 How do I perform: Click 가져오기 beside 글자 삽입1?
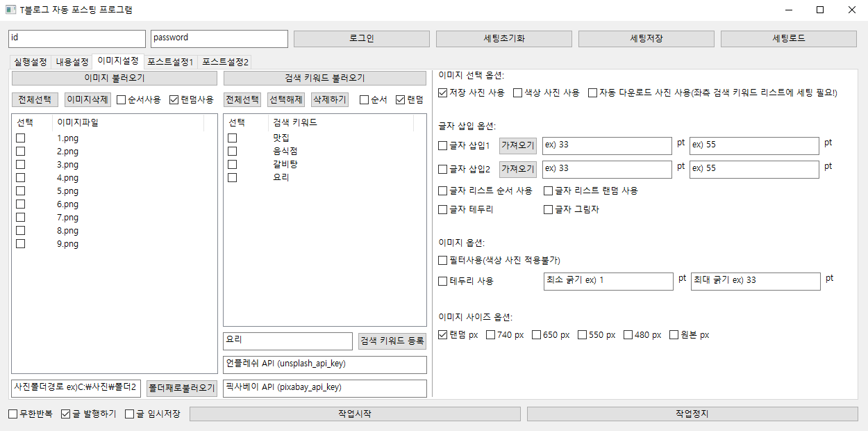[518, 146]
